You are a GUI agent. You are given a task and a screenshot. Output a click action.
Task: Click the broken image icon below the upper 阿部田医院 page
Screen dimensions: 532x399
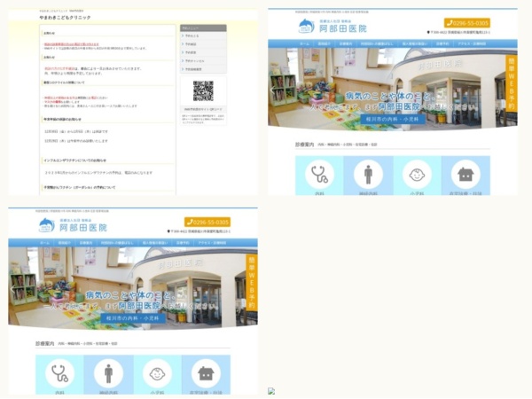(x=271, y=391)
